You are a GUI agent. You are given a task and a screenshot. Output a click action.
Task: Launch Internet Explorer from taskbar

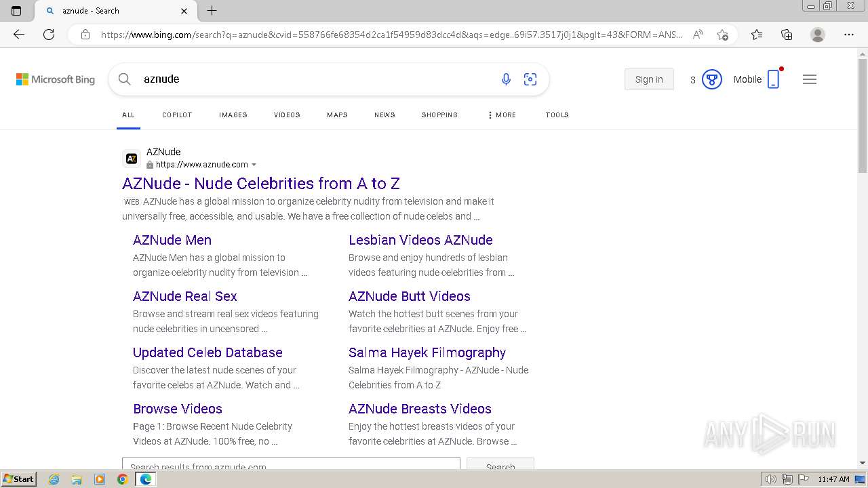[54, 479]
